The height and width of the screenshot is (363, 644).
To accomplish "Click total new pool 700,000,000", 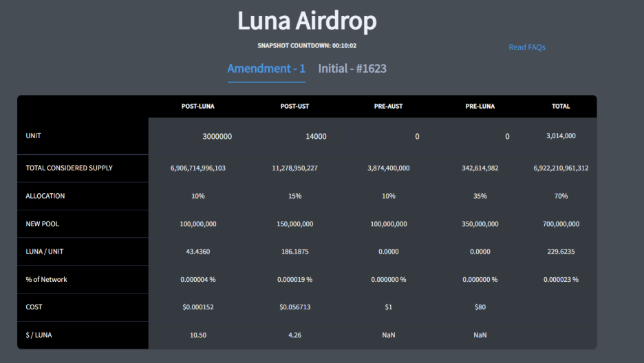I will (x=561, y=224).
